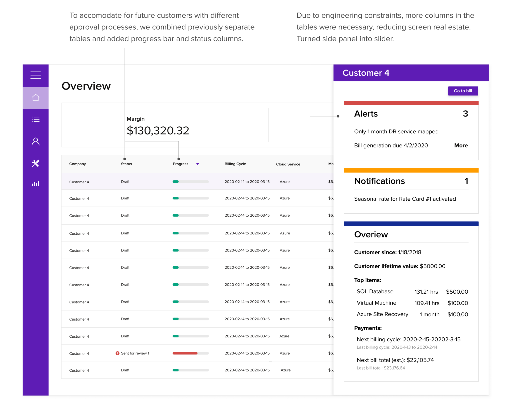Open analytics via the bar chart icon
532x417 pixels.
[35, 184]
